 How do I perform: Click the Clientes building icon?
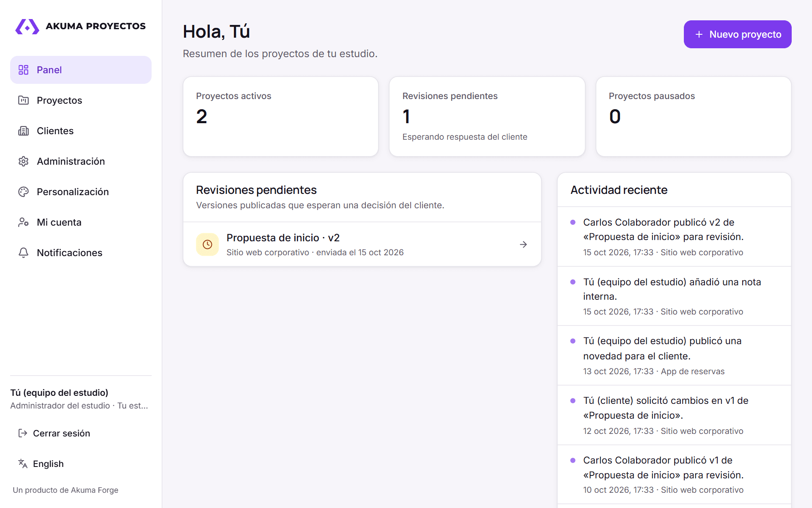pyautogui.click(x=23, y=131)
